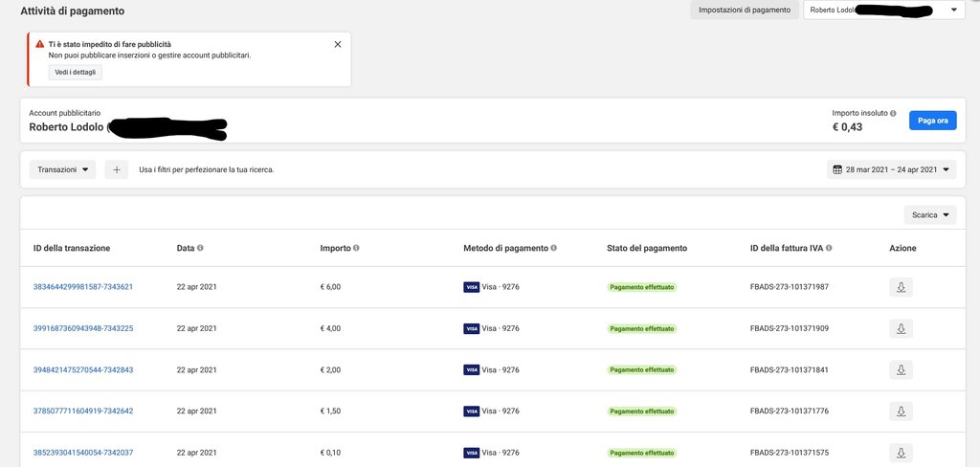980x467 pixels.
Task: Click info icon beside Metodo di pagamento
Action: pyautogui.click(x=554, y=248)
